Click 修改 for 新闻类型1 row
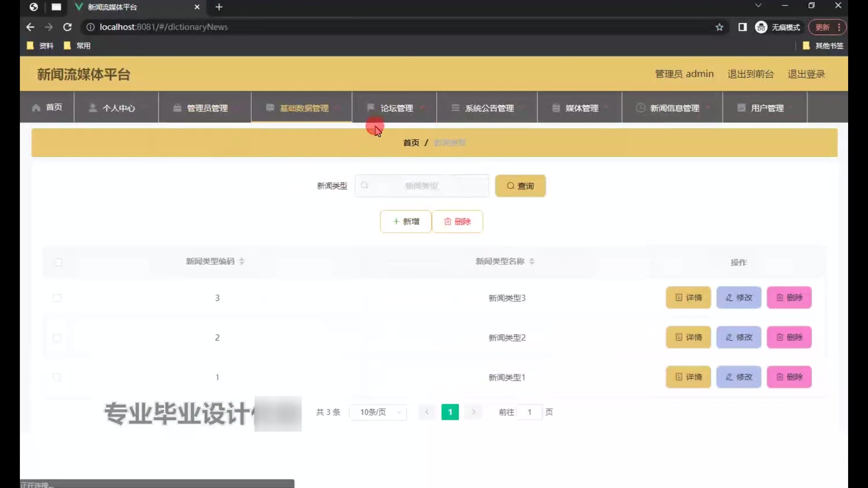The height and width of the screenshot is (488, 868). coord(739,377)
